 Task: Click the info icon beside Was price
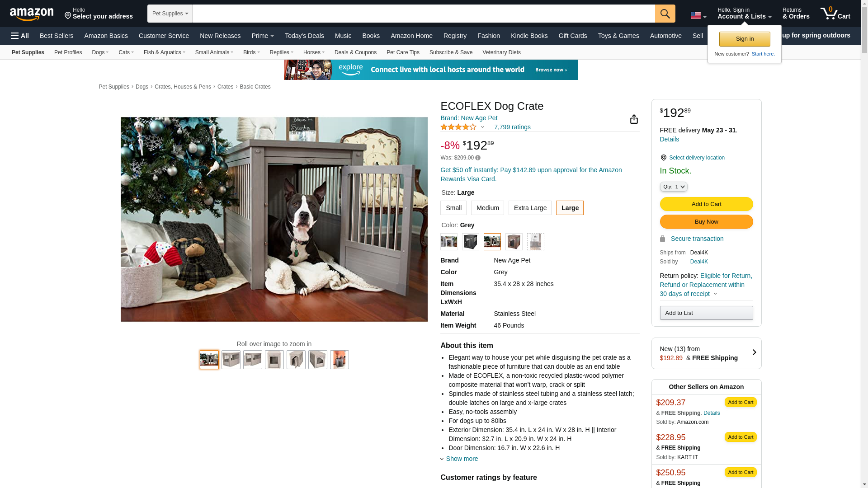pos(478,158)
